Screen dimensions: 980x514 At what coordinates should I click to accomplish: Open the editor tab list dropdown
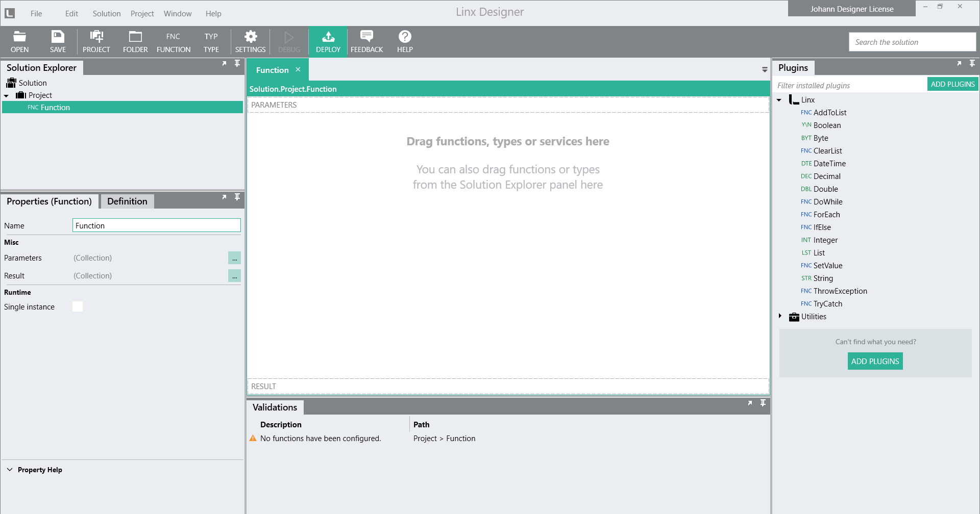coord(765,69)
